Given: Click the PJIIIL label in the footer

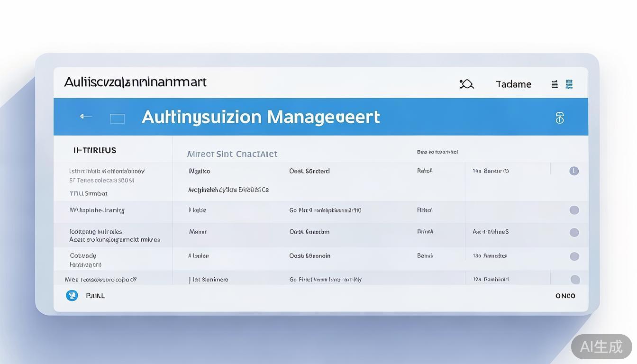Looking at the screenshot, I should point(95,296).
